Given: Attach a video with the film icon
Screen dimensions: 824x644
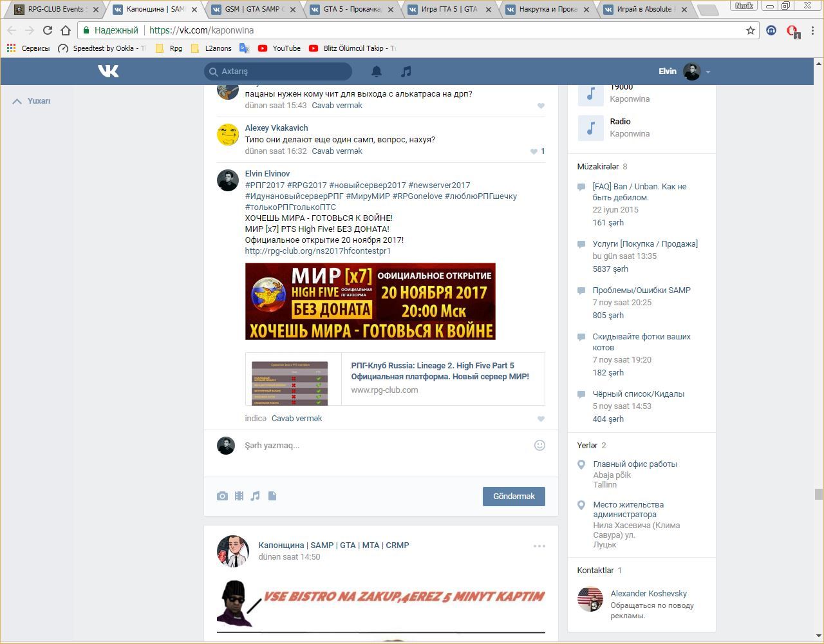Looking at the screenshot, I should pos(239,496).
